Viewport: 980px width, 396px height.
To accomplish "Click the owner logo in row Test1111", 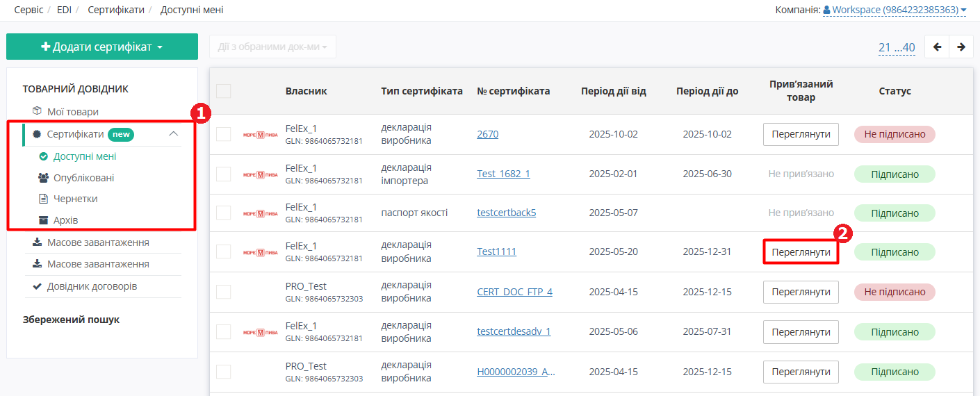I will coord(260,252).
